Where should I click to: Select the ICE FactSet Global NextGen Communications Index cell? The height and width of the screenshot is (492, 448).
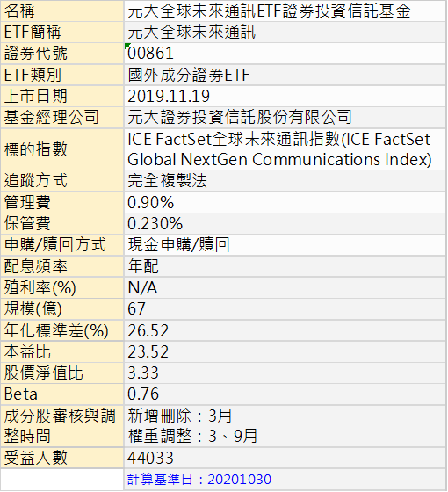[285, 149]
